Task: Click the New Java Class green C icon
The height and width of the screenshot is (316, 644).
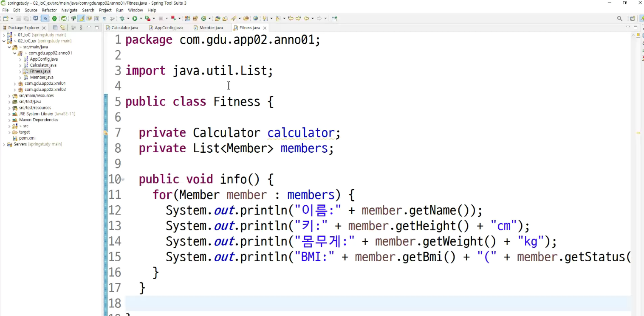Action: tap(203, 18)
